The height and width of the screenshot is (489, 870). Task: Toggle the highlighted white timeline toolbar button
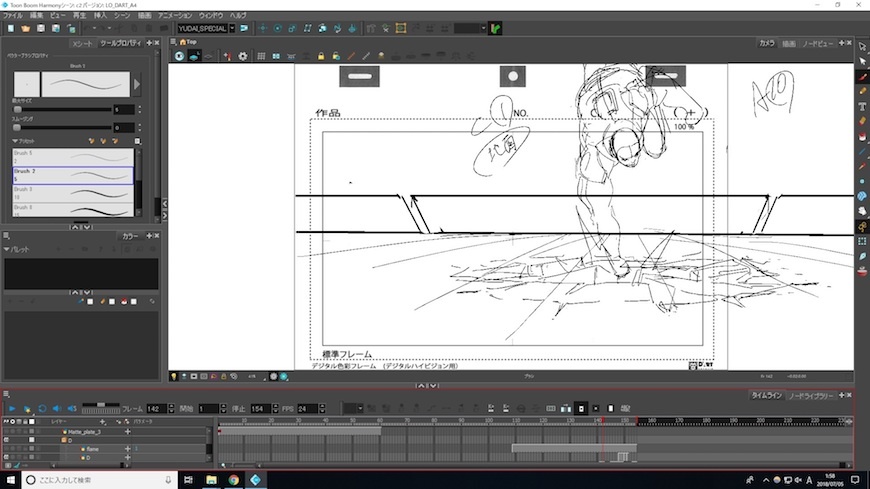581,409
